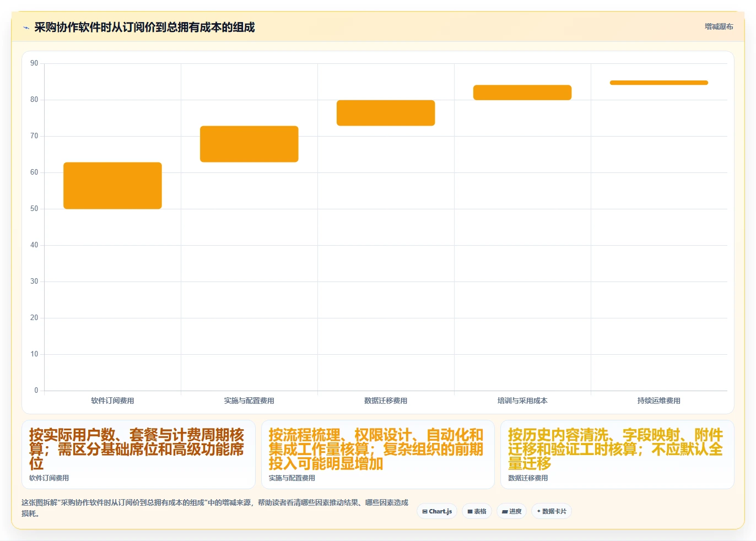Open the card about 按流程梳理、权限设计
The width and height of the screenshot is (756, 541).
378,455
